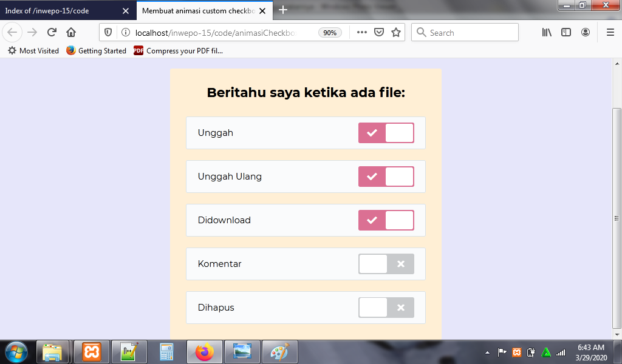
Task: Disable the Didownload toggle switch
Action: click(386, 220)
